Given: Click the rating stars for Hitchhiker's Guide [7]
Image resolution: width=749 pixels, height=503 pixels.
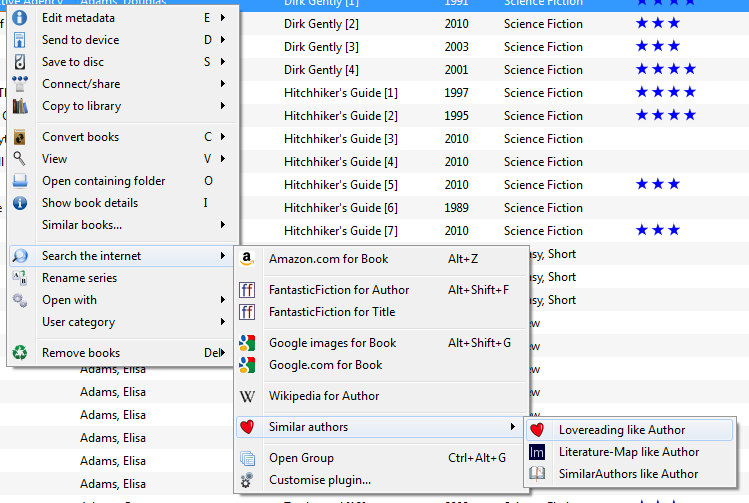Looking at the screenshot, I should 657,230.
